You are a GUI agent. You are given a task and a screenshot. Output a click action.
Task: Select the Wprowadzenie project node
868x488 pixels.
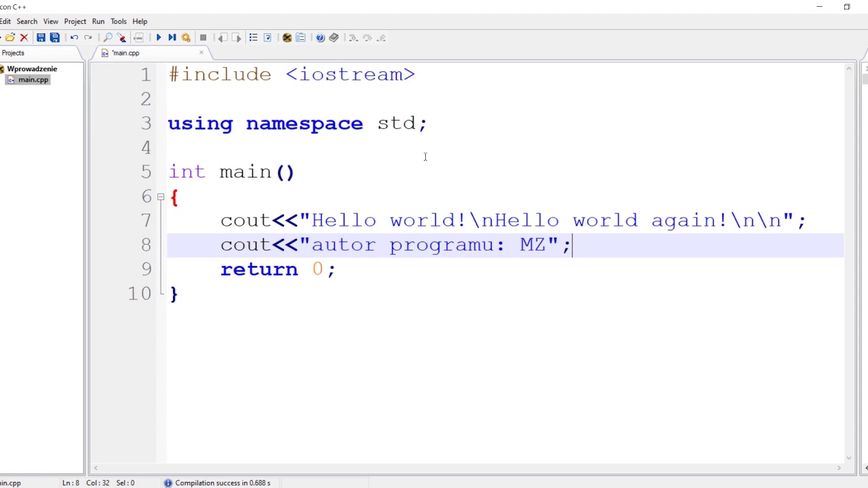pos(32,69)
